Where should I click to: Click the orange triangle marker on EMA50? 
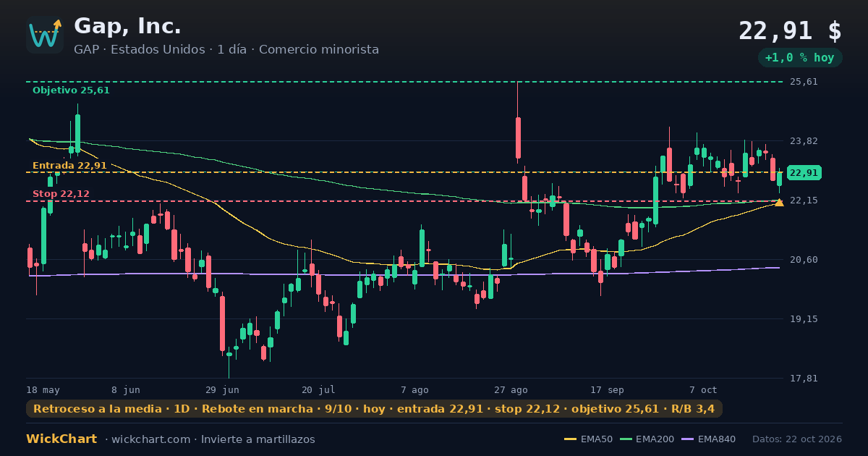pyautogui.click(x=779, y=203)
